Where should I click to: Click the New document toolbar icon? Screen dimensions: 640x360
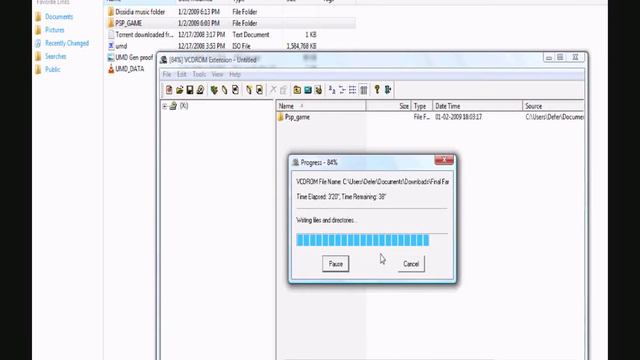click(x=169, y=90)
